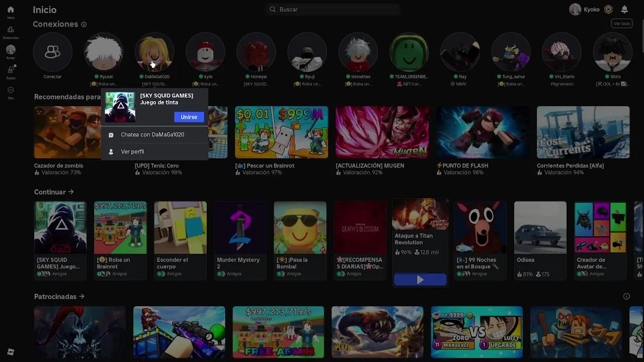Image resolution: width=644 pixels, height=362 pixels.
Task: Open SKY SQUID GAMES popup thumbnail
Action: coord(120,107)
